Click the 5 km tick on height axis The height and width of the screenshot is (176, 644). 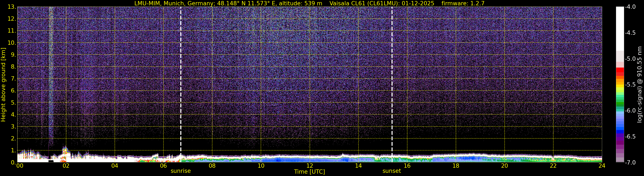coord(13,103)
